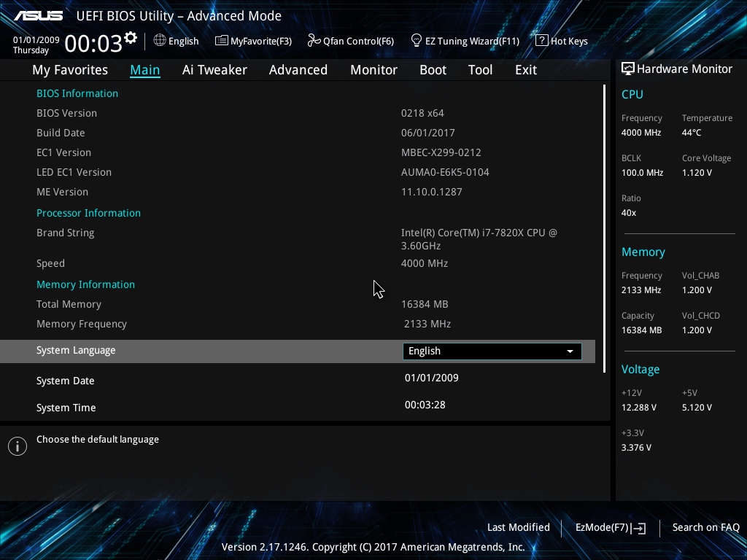Click MyFavorite(F3) label
This screenshot has height=560, width=747.
pos(261,41)
